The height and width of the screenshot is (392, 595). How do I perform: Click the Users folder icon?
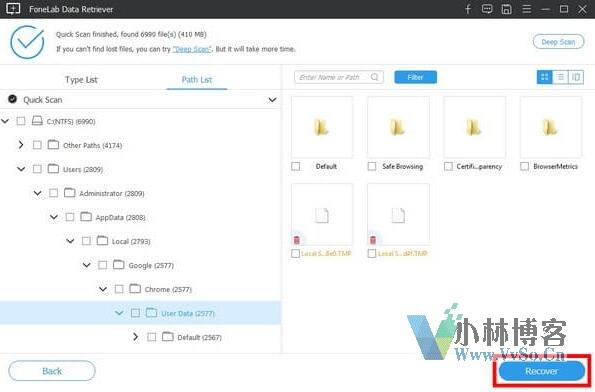(x=54, y=169)
